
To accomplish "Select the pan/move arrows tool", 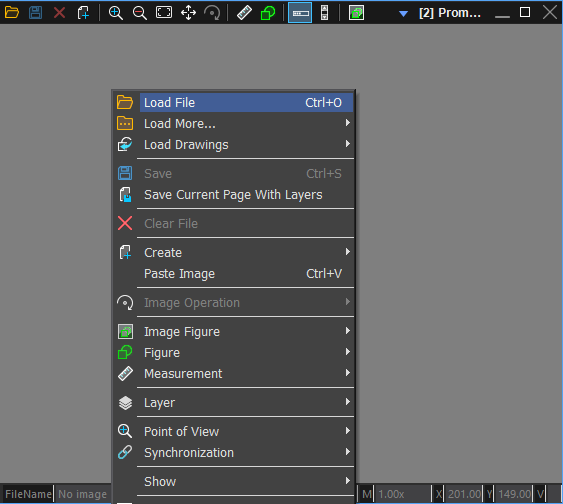I will (188, 13).
